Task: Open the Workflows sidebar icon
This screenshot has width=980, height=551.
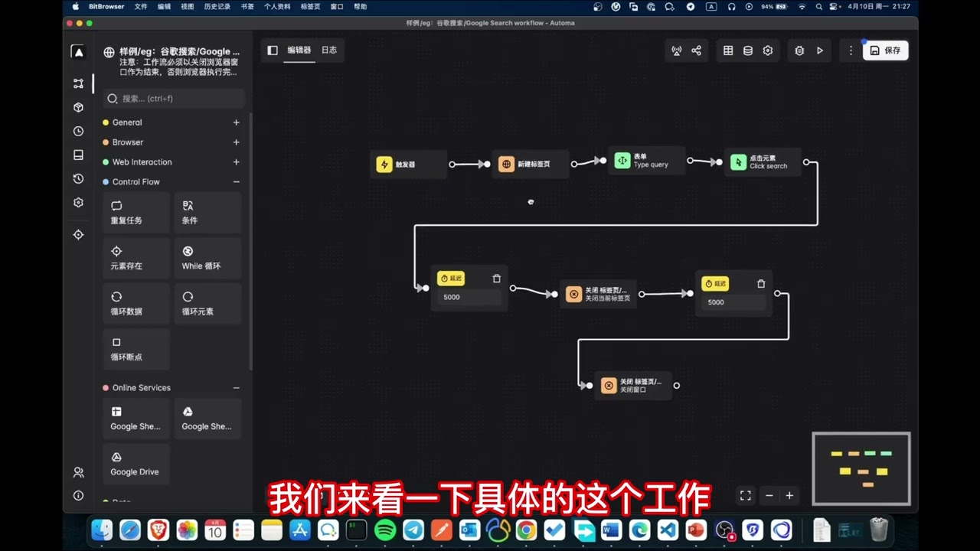Action: [x=78, y=83]
